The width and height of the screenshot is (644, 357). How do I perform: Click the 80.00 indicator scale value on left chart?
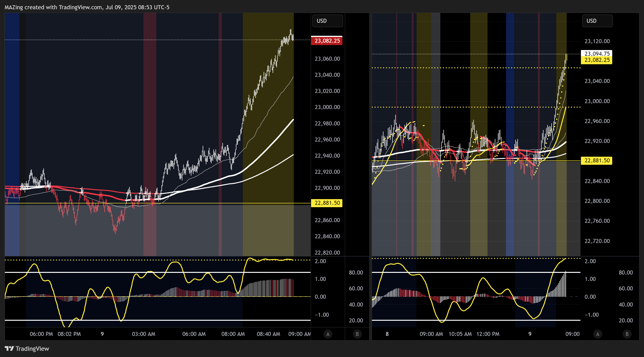356,273
